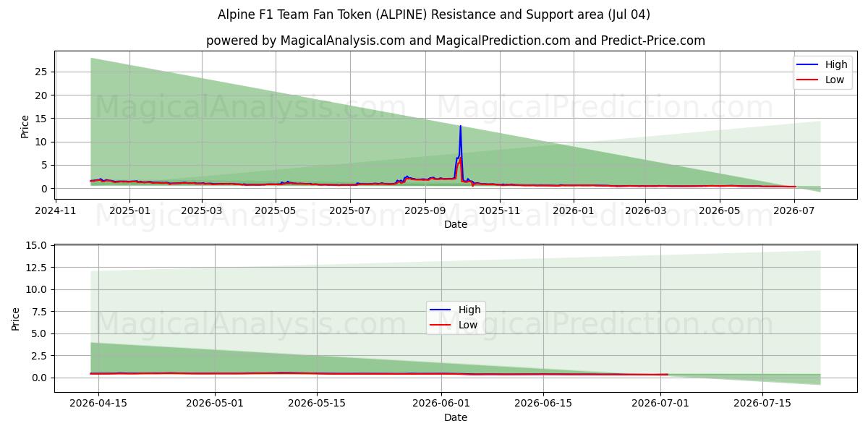Click the '12.5' tick on the bottom price axis
The image size is (868, 434).
pyautogui.click(x=37, y=267)
